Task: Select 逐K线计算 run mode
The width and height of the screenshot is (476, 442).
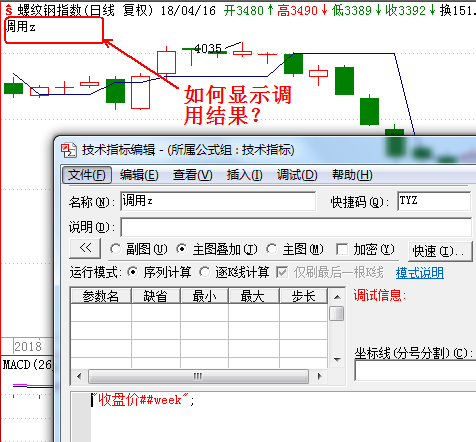Action: point(204,272)
